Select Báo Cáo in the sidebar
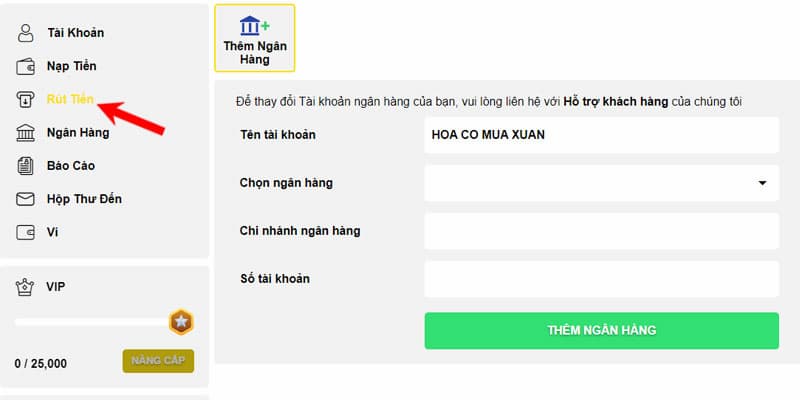800x400 pixels. pos(70,165)
